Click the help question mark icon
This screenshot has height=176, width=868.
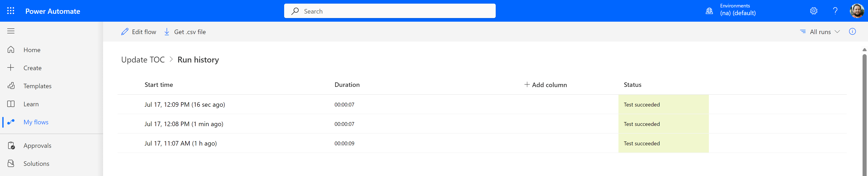coord(835,11)
